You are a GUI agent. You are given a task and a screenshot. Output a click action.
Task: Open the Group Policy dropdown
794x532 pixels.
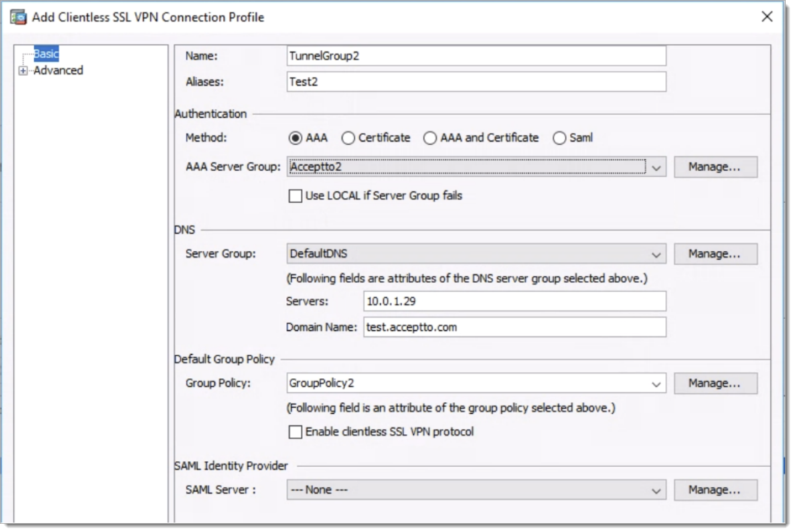click(656, 383)
